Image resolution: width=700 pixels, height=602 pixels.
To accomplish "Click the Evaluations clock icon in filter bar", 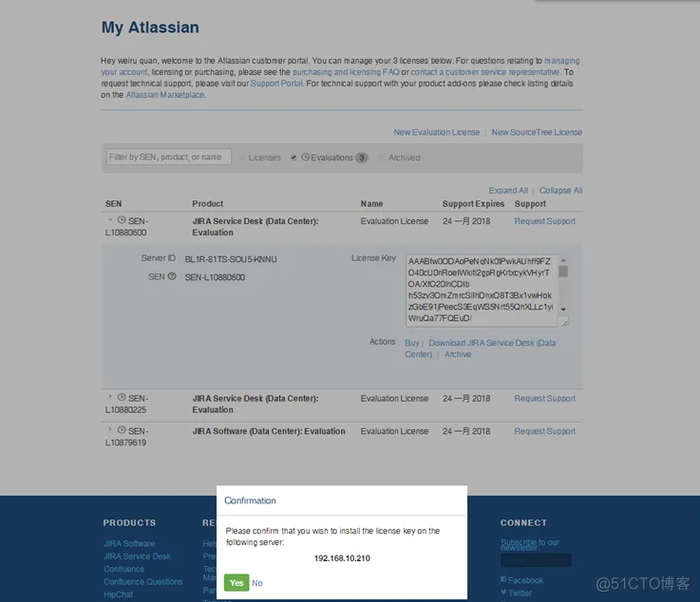I will tap(305, 157).
